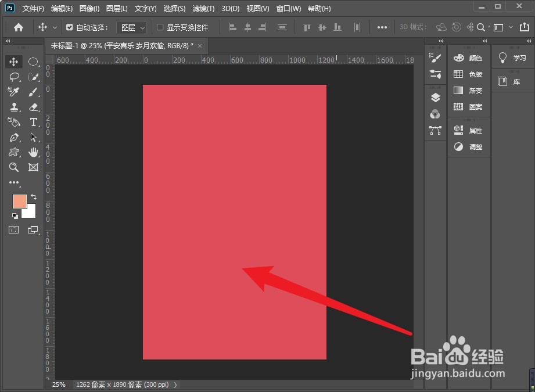The height and width of the screenshot is (392, 535).
Task: Click the Search icon in options bar
Action: [x=481, y=27]
